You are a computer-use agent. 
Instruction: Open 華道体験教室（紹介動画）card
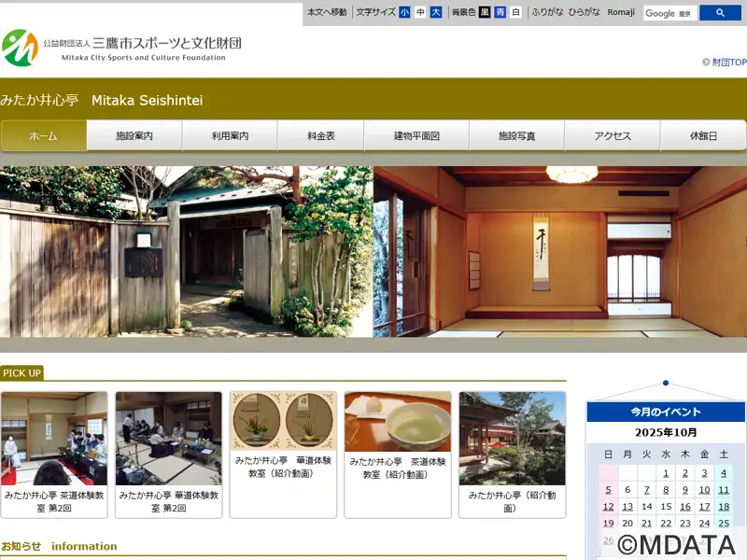pyautogui.click(x=283, y=455)
